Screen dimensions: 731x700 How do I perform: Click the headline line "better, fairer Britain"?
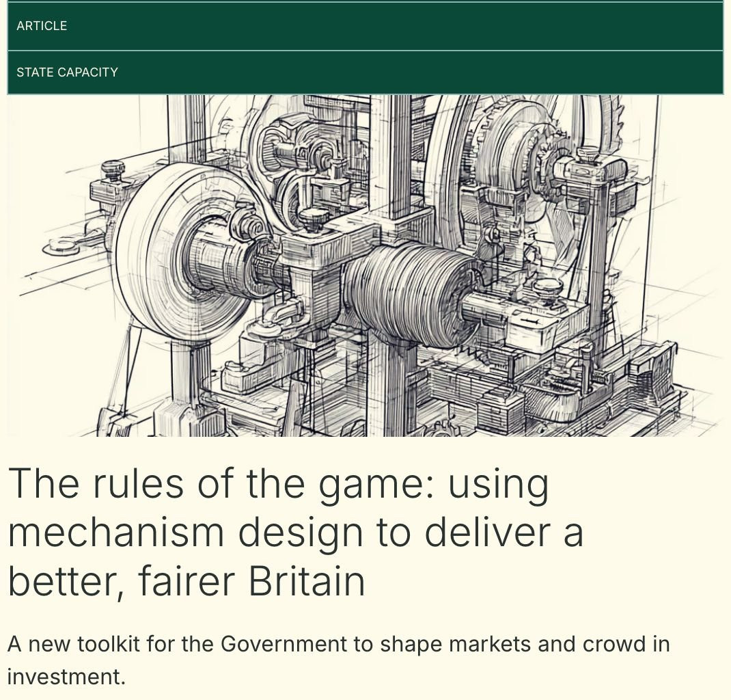pos(187,582)
